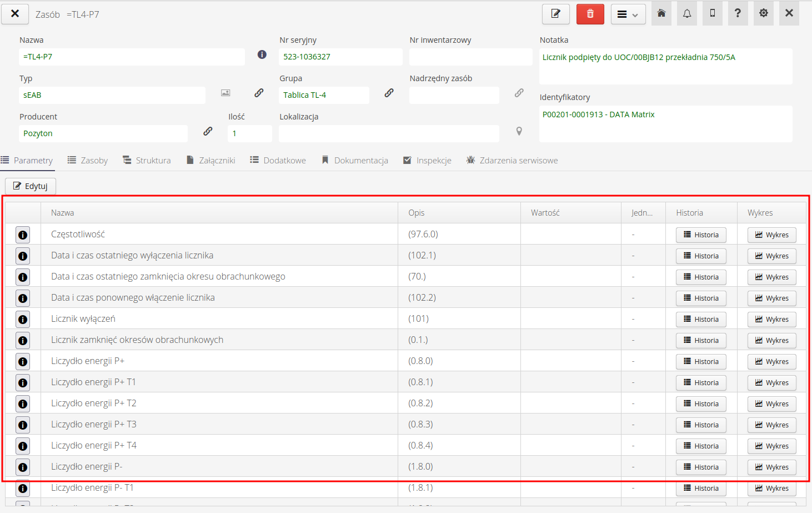
Task: Go to home via house icon
Action: pos(661,13)
